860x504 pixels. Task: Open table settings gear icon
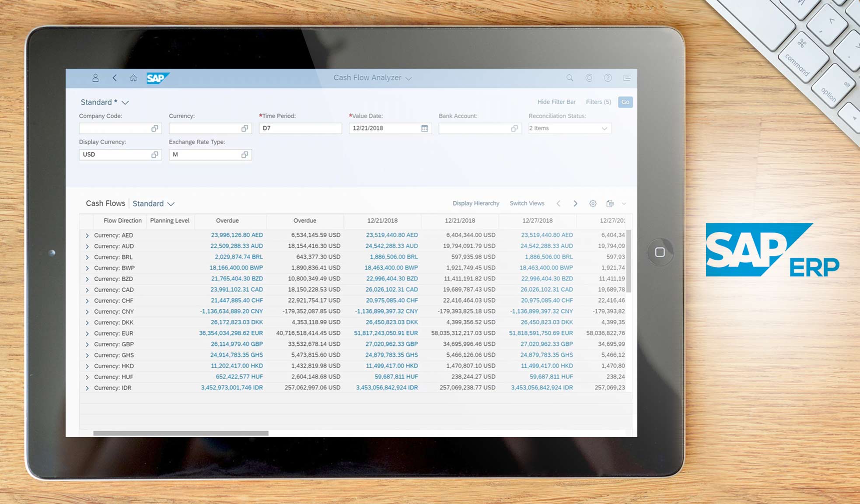[x=593, y=203]
